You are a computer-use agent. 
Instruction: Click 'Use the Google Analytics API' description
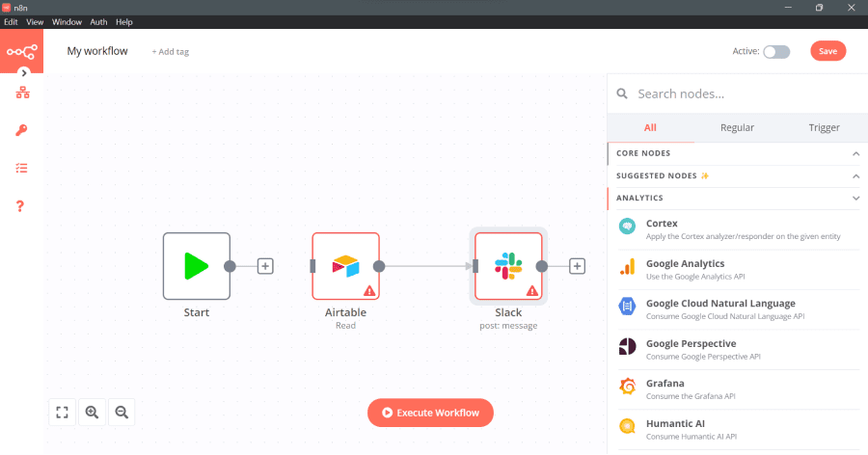pos(695,277)
